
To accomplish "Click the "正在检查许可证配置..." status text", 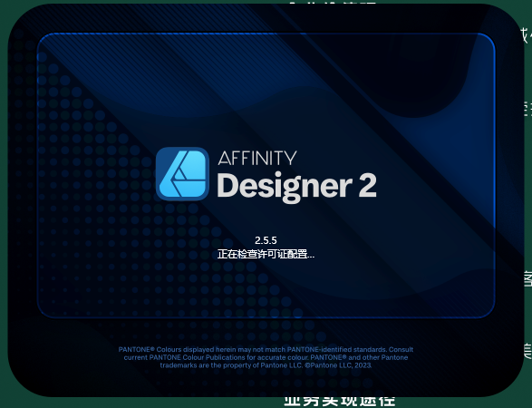I will (x=266, y=254).
